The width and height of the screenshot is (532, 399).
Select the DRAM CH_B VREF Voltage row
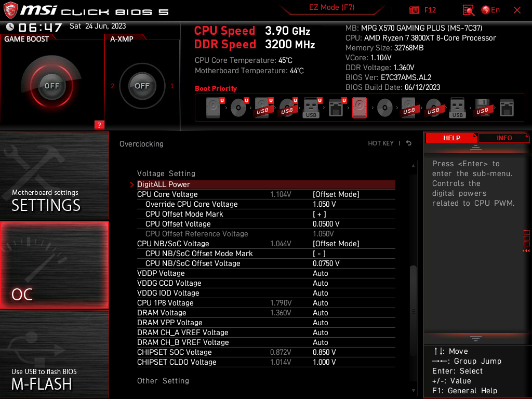pyautogui.click(x=266, y=342)
